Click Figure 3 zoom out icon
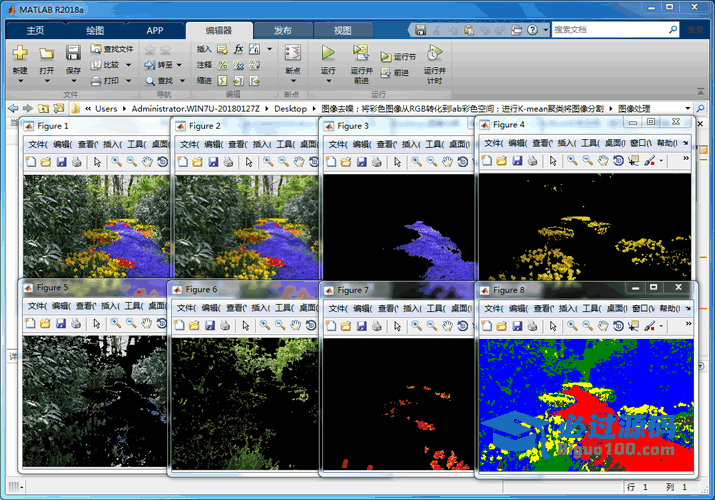Screen dimensions: 715x500 point(432,162)
